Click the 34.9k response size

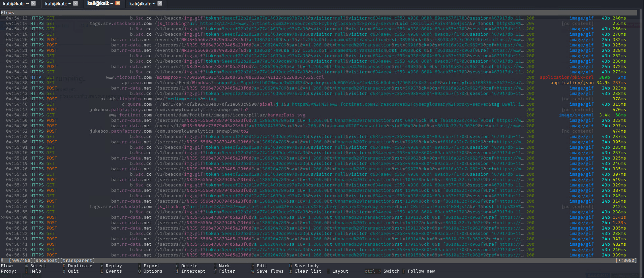[603, 83]
